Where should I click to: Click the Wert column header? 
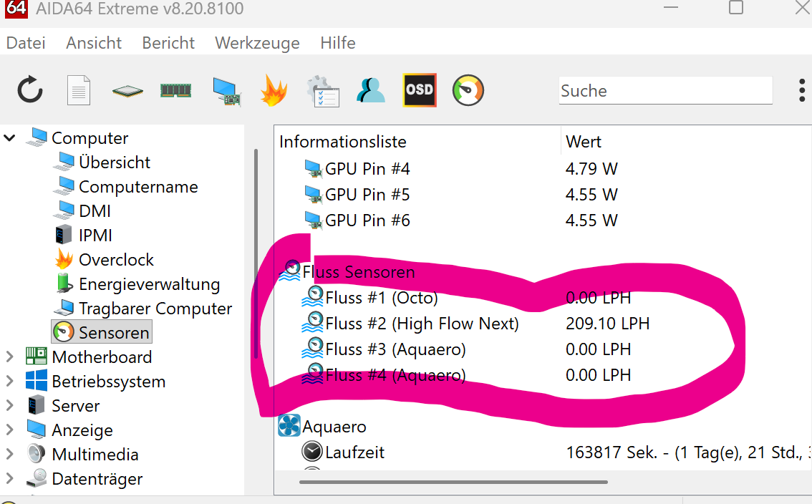(x=584, y=142)
